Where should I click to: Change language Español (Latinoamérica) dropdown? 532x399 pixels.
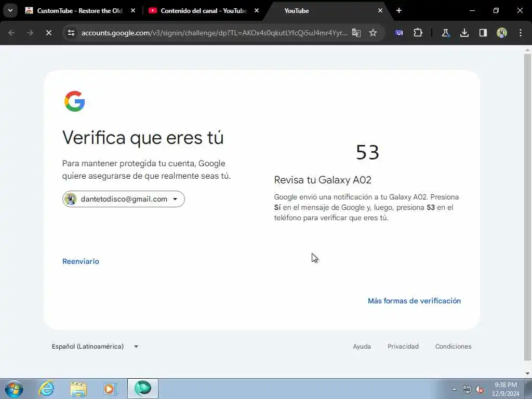tap(96, 347)
